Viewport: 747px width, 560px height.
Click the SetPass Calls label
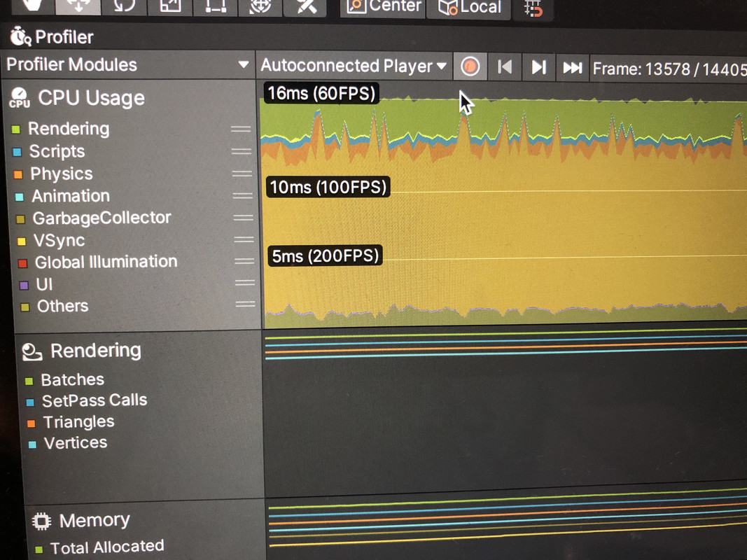(x=95, y=400)
